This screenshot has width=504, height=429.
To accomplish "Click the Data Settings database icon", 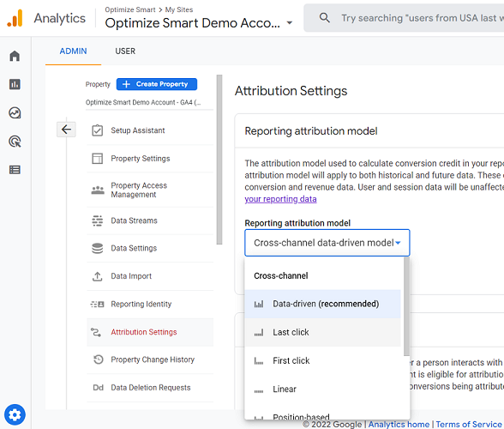I will pos(98,248).
